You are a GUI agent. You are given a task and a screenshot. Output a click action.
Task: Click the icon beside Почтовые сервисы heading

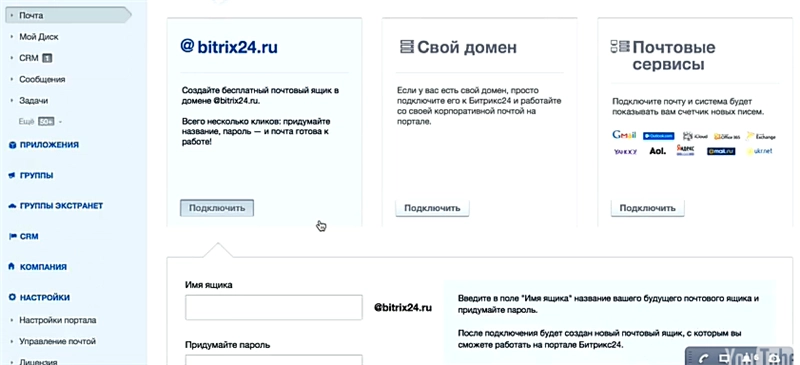click(x=619, y=47)
